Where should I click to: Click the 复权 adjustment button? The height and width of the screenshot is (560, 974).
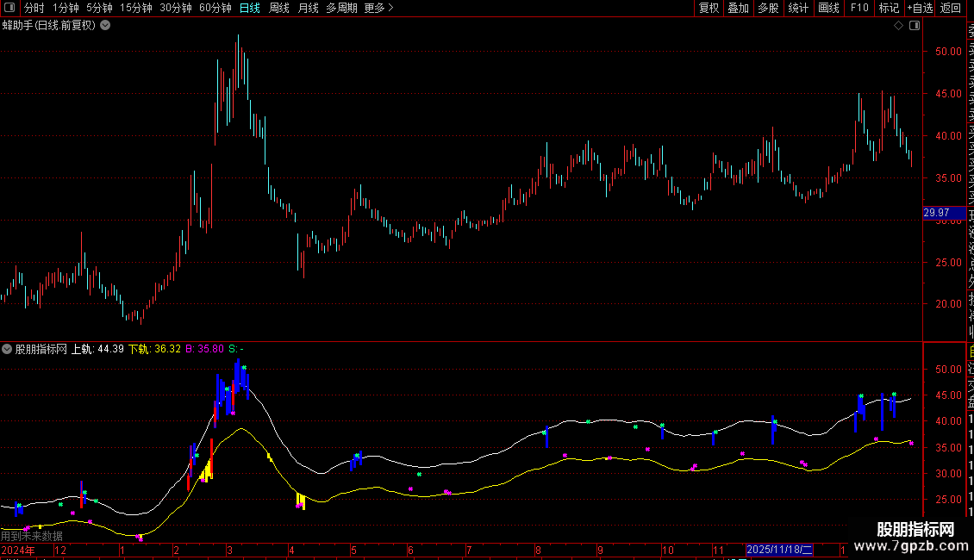709,8
